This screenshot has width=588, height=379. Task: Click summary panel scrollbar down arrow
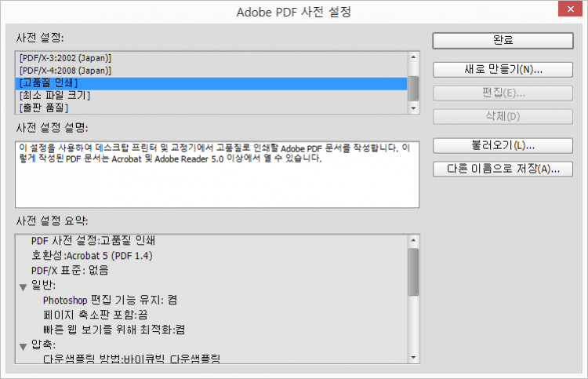[x=413, y=358]
